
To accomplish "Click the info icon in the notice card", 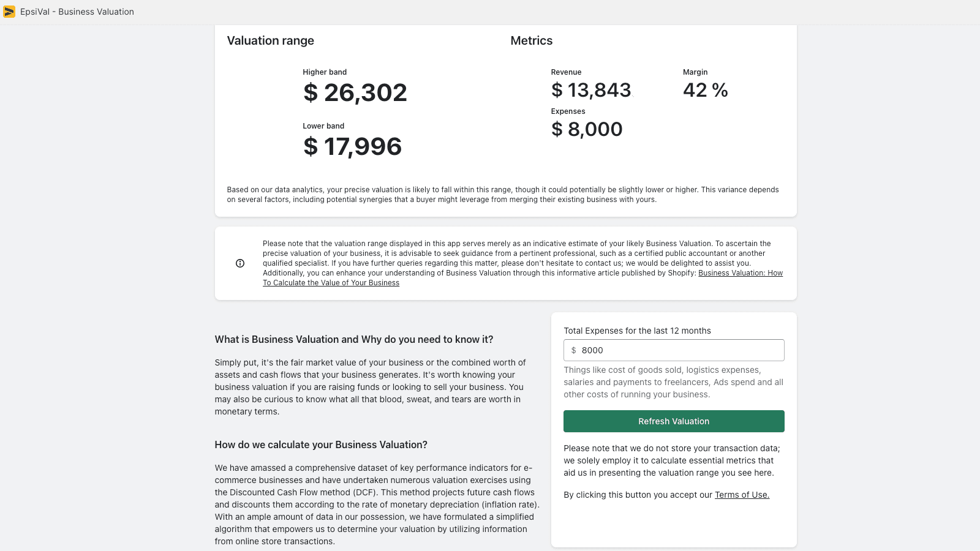I will click(x=240, y=263).
